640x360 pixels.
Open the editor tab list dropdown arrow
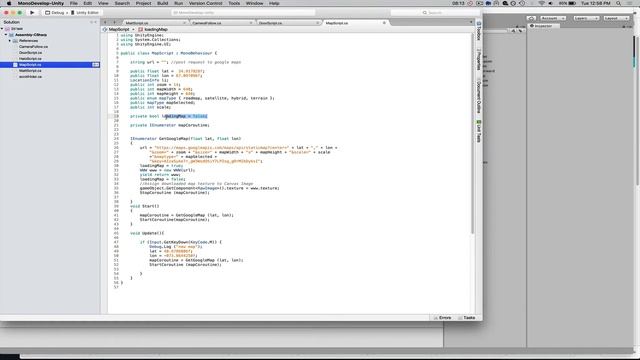pyautogui.click(x=471, y=23)
